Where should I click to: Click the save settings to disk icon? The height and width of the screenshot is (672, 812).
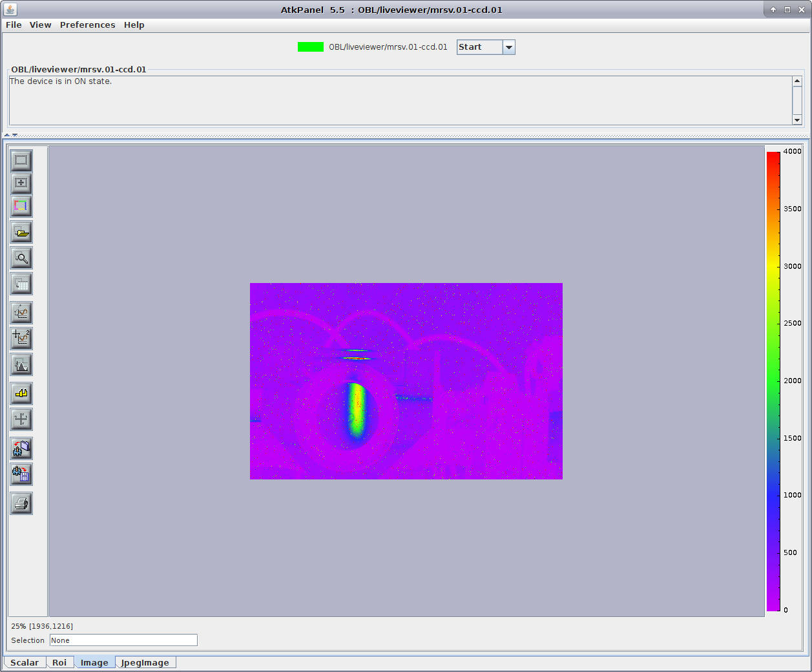pos(21,475)
